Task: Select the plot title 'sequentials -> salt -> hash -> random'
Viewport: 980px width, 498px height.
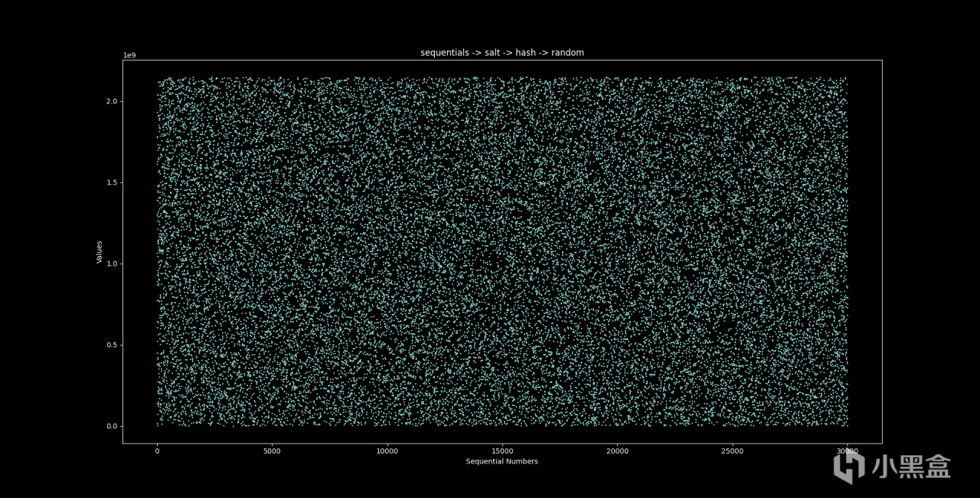Action: coord(502,53)
